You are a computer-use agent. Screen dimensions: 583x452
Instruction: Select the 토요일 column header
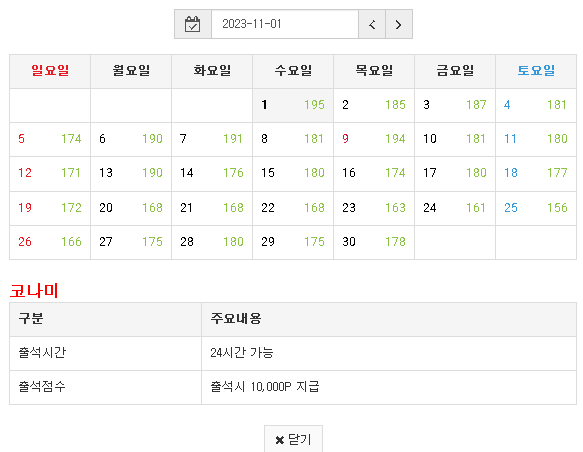coord(536,71)
